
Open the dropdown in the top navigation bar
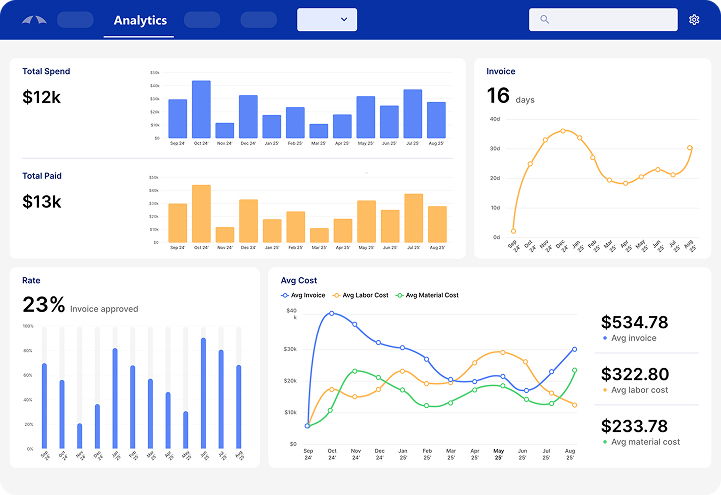pyautogui.click(x=326, y=19)
